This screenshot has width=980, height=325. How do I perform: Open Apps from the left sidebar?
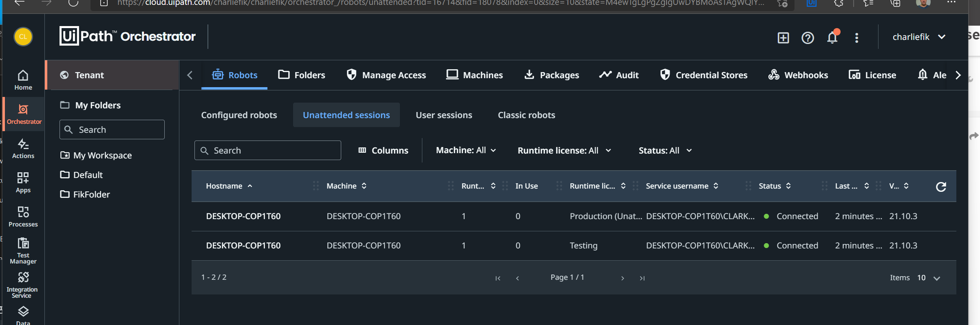coord(23,182)
